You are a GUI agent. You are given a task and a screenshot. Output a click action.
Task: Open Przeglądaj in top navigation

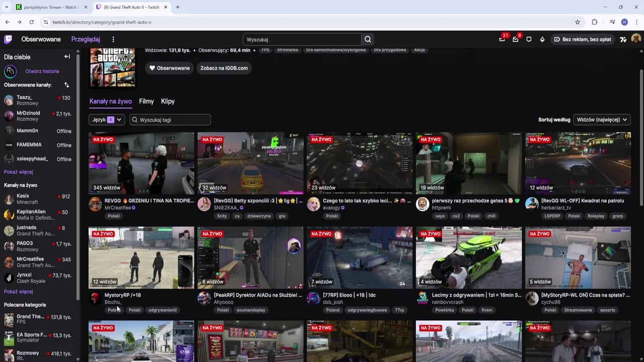pos(86,39)
